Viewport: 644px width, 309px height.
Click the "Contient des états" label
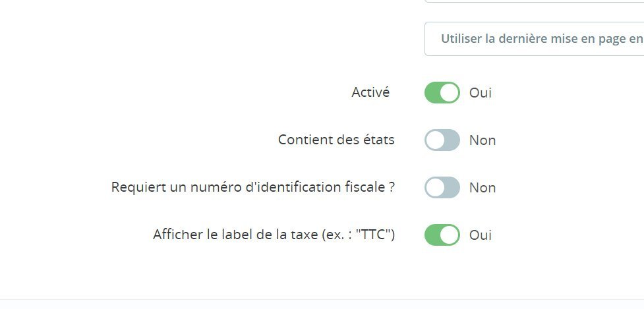(x=336, y=140)
